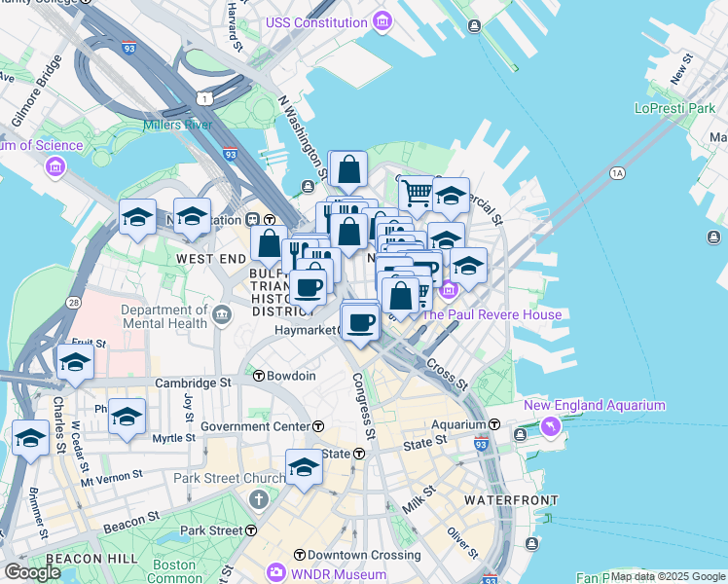Click the ferry icon near Aquarium station
This screenshot has height=584, width=728.
[520, 434]
